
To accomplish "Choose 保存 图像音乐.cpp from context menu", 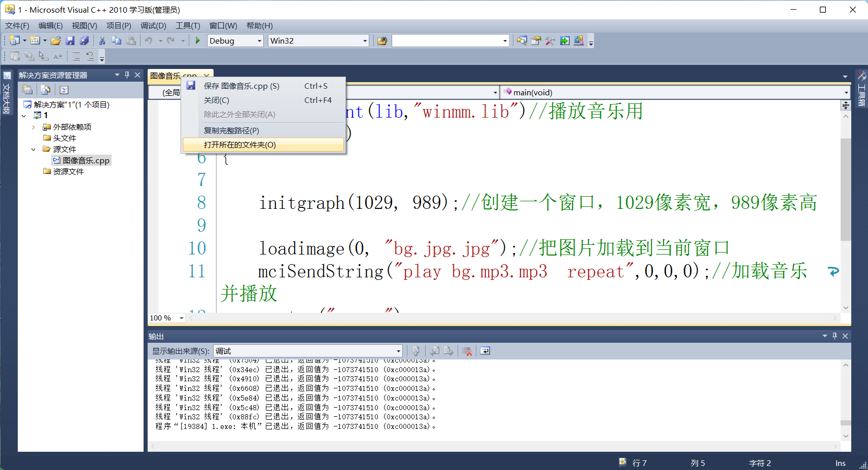I will [263, 86].
